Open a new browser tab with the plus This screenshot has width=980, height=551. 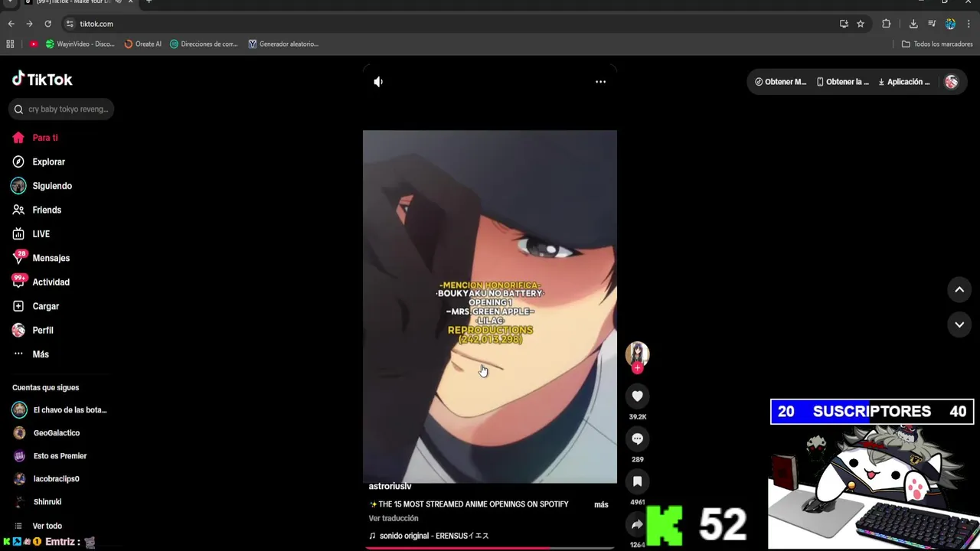[149, 2]
